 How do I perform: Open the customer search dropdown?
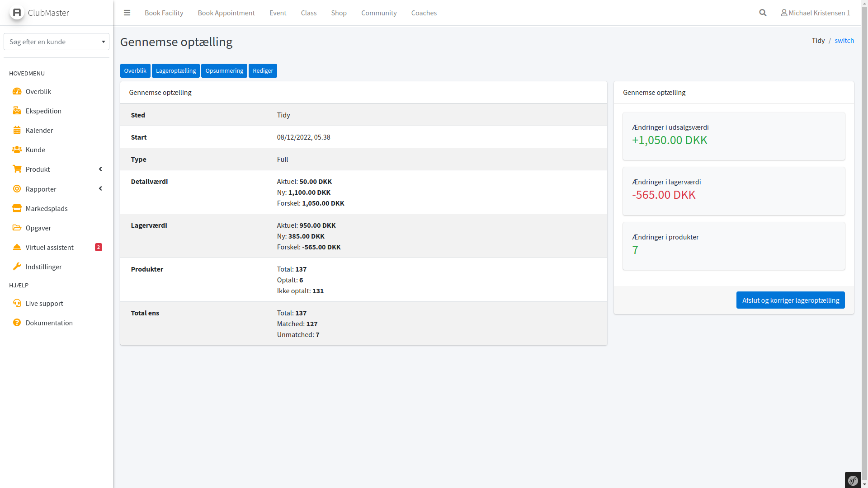(57, 42)
